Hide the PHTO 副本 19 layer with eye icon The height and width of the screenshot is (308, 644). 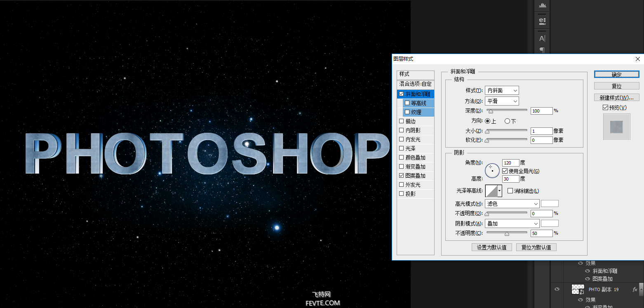point(557,289)
